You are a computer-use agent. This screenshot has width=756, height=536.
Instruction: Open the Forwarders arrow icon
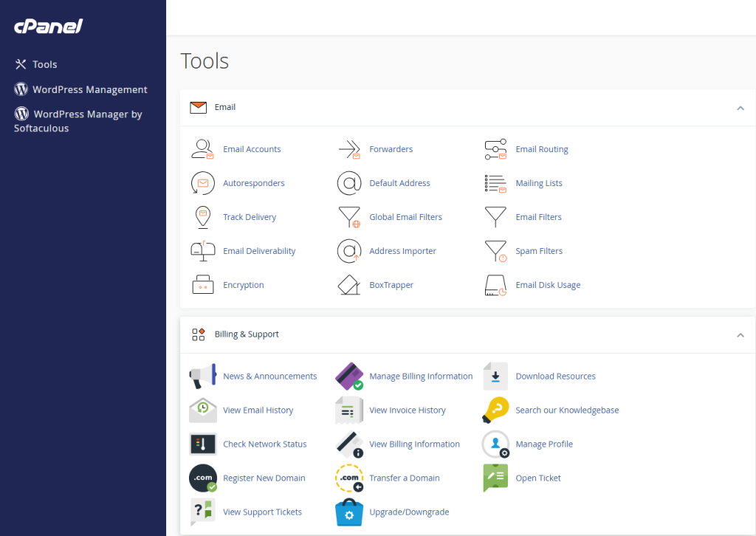[x=348, y=149]
